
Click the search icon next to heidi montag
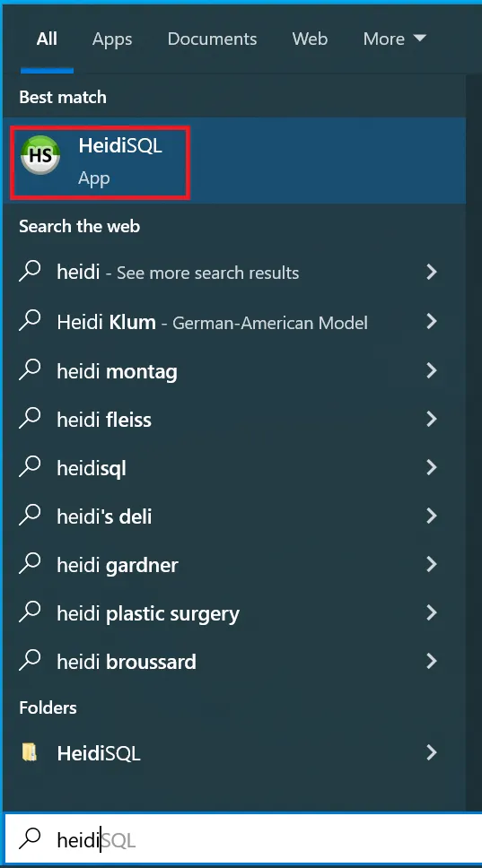30,369
